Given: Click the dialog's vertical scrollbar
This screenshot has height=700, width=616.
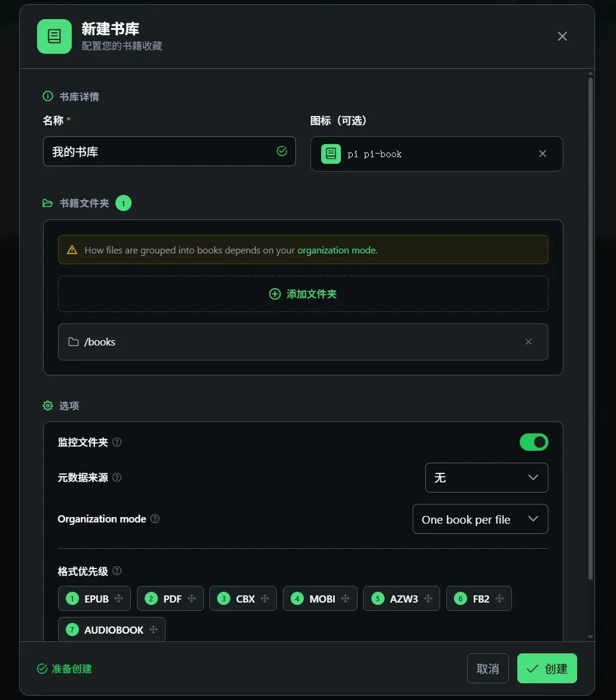Looking at the screenshot, I should tap(590, 328).
